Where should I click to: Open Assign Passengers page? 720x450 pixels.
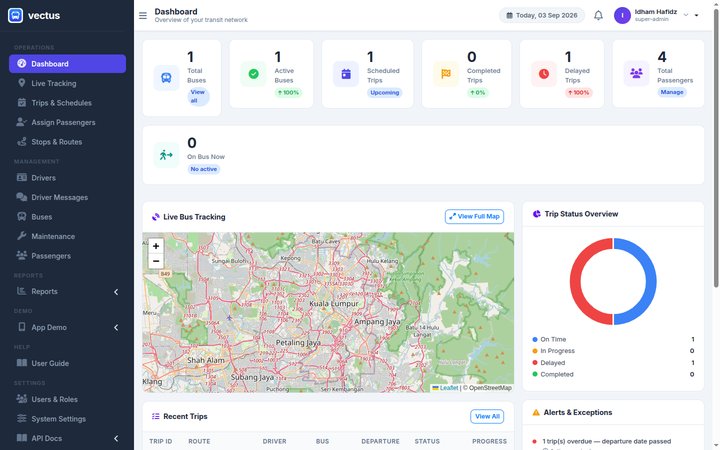(x=68, y=122)
